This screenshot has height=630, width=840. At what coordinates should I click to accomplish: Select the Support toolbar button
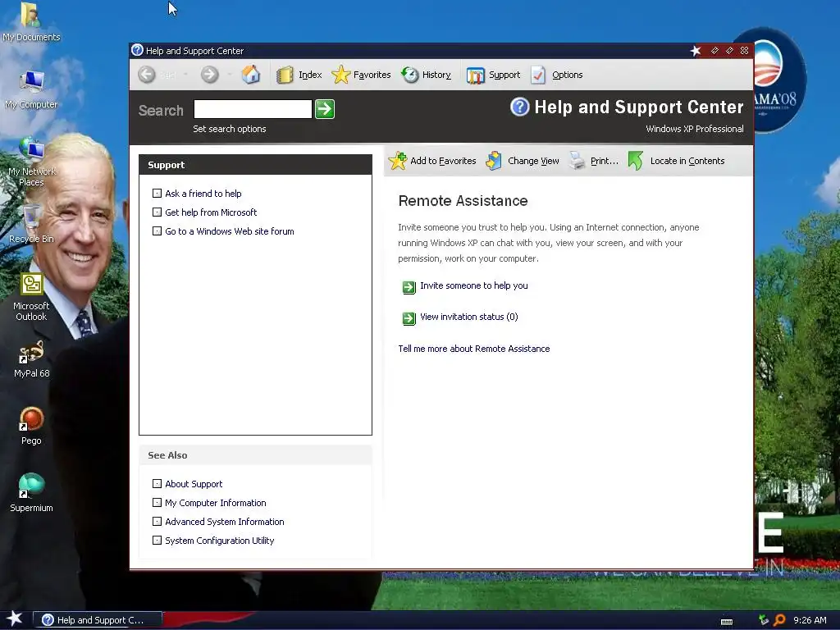493,75
